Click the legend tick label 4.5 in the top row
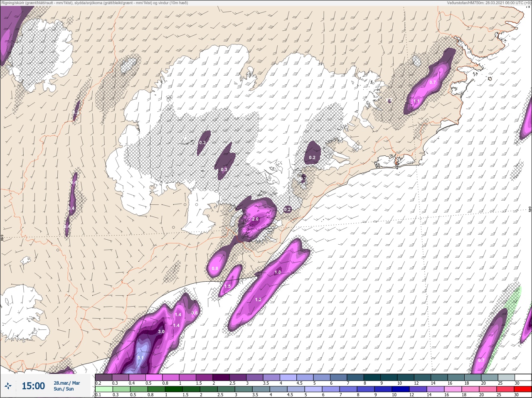Screen dimensions: 532x398 (299, 383)
